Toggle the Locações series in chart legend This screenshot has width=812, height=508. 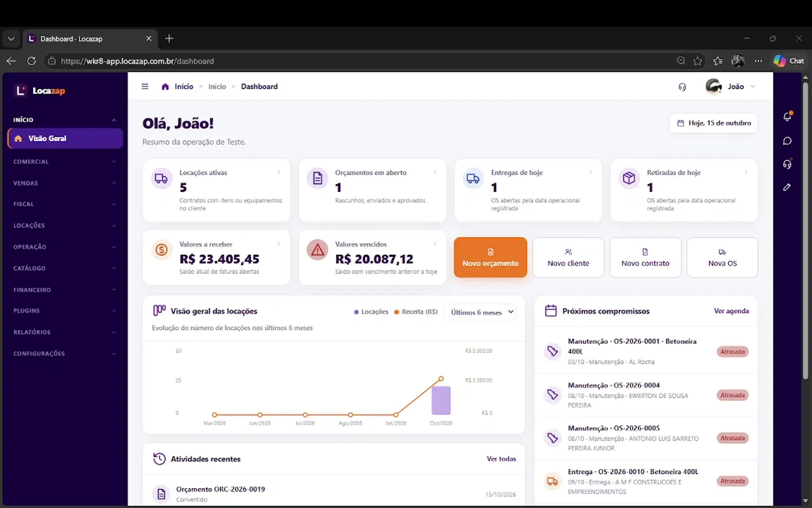pos(371,312)
